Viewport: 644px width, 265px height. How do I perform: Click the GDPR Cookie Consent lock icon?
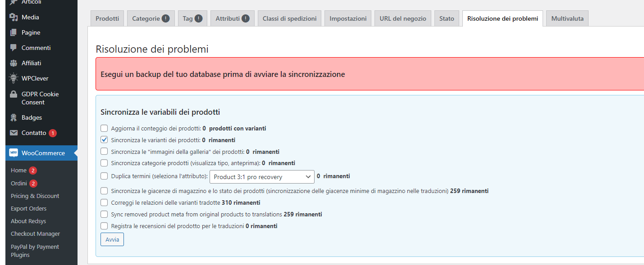coord(14,94)
